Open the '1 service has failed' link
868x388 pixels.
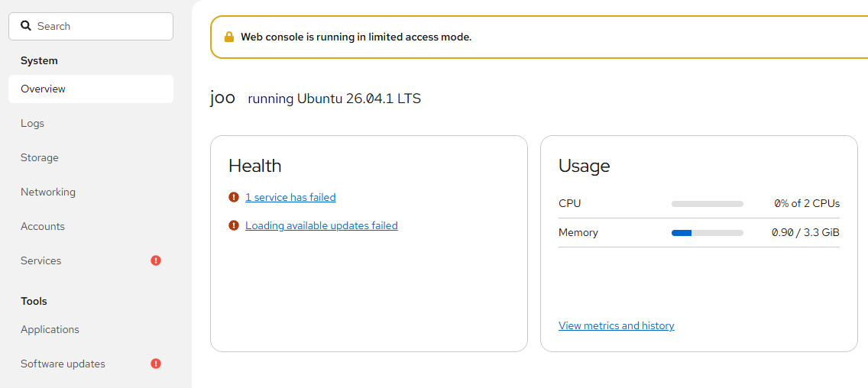coord(290,197)
